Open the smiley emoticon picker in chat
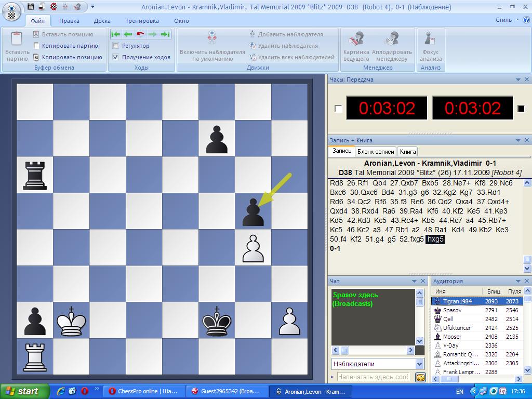This screenshot has height=399, width=532. [420, 377]
